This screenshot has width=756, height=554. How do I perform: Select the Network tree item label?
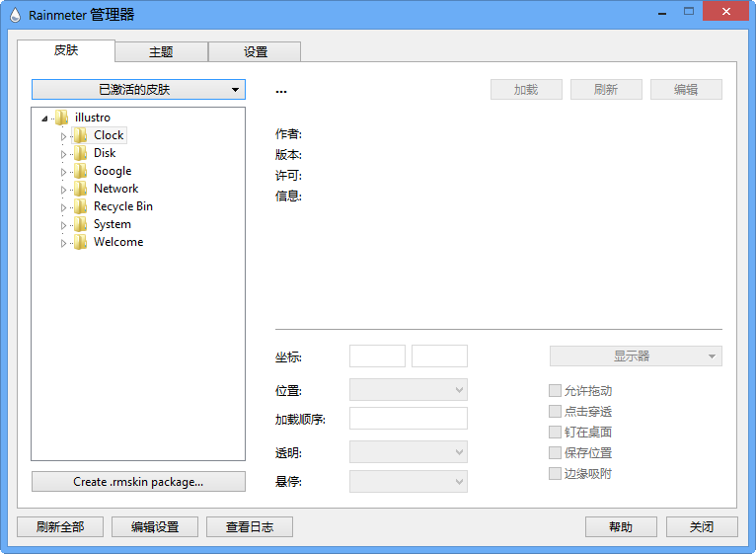tap(116, 189)
